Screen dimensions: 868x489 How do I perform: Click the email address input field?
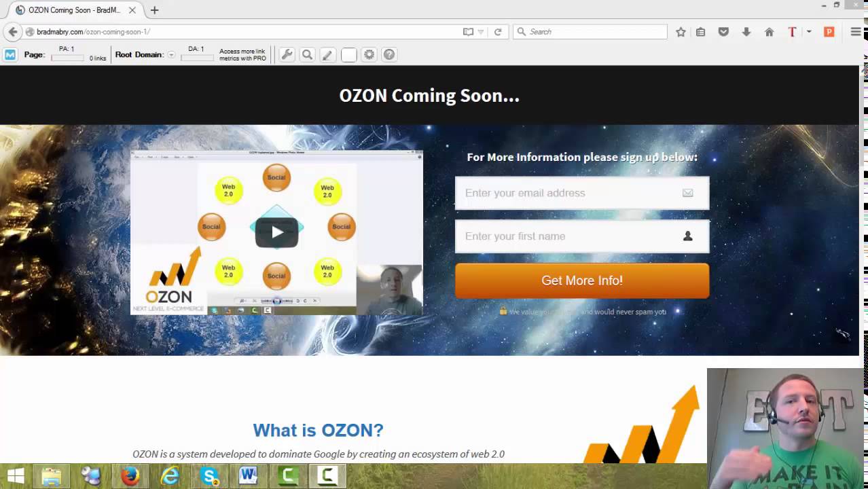pos(582,193)
